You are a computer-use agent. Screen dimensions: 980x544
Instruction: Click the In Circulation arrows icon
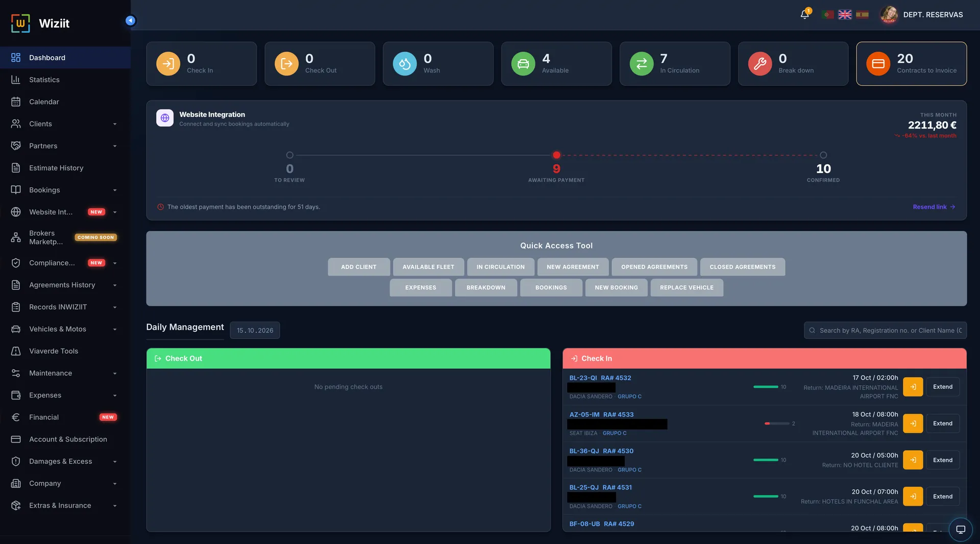[642, 64]
